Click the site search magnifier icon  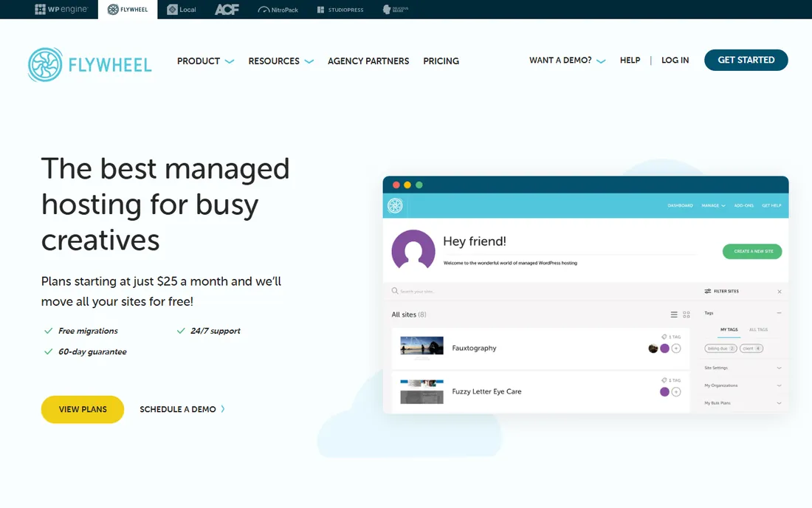[395, 291]
